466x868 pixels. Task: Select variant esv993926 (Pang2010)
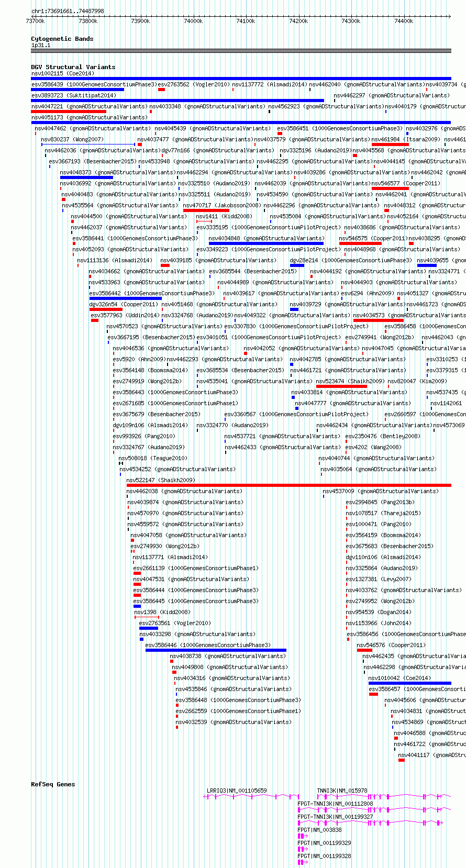pyautogui.click(x=144, y=436)
